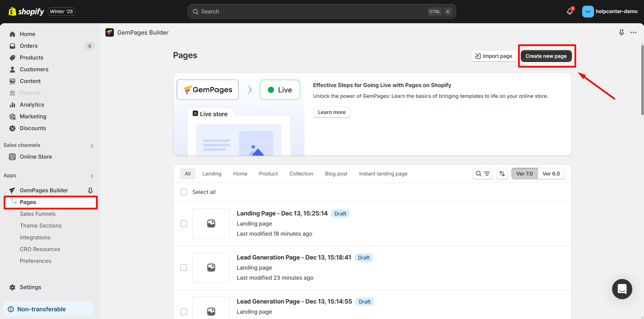Switch to Ver 6.0 pages view
The image size is (644, 319).
pyautogui.click(x=551, y=173)
